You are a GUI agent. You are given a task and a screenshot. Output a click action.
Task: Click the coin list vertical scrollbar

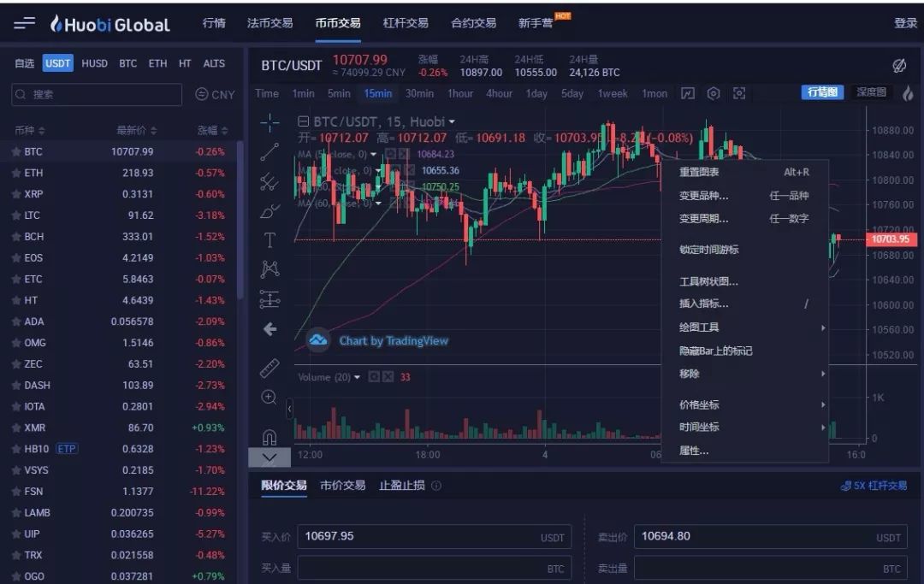[x=240, y=220]
